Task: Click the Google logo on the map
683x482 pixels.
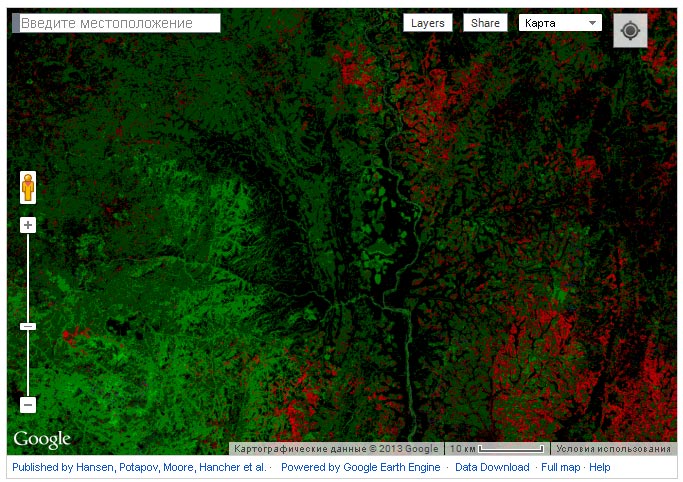Action: coord(42,440)
